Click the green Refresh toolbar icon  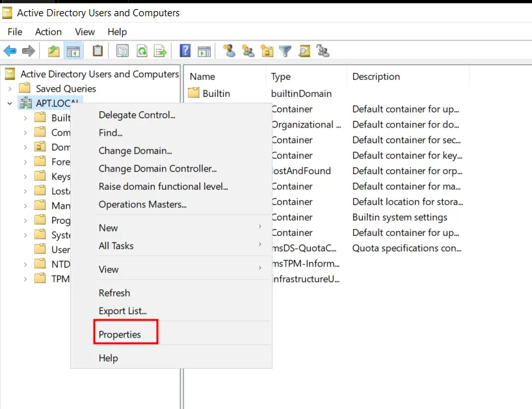pos(142,51)
